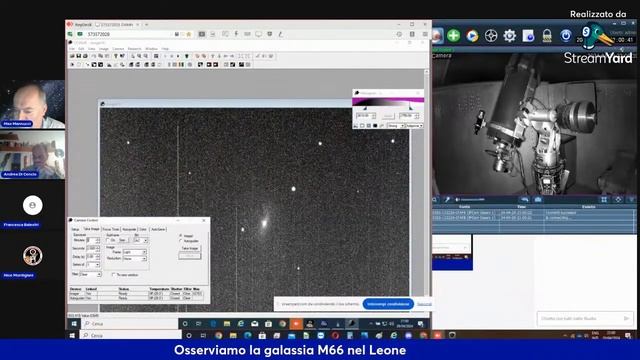
Task: Click the star favorite icon in AnyDesk address bar
Action: coord(189,34)
